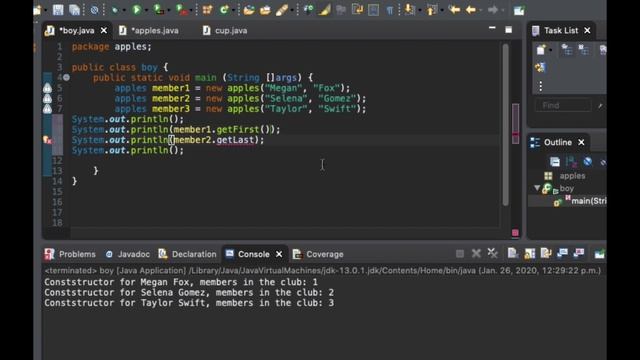The image size is (640, 360).
Task: Create a new Java package via toolbar
Action: coord(207,10)
